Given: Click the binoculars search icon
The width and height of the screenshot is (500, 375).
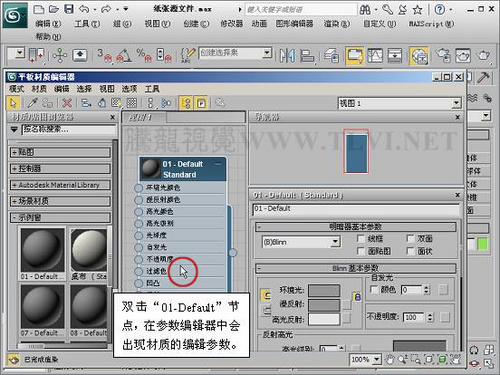Looking at the screenshot, I should pyautogui.click(x=365, y=10).
